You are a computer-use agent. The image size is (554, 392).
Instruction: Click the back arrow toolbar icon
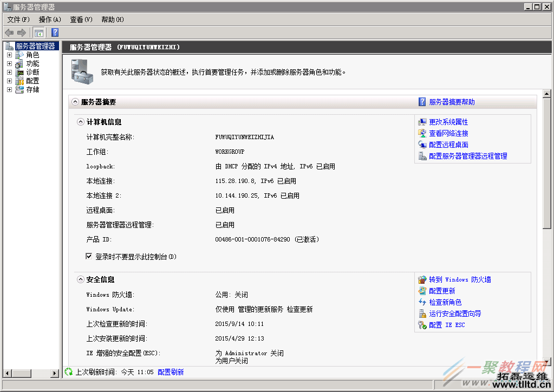(9, 32)
